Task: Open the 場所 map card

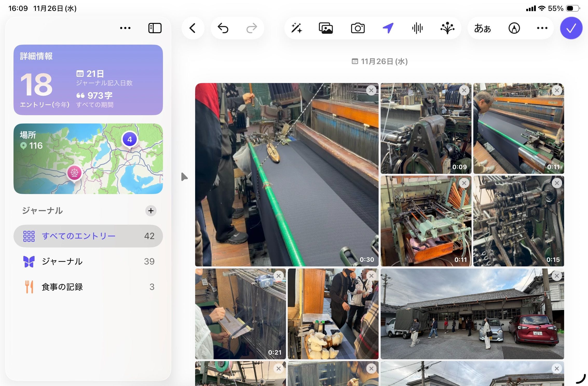Action: [88, 158]
